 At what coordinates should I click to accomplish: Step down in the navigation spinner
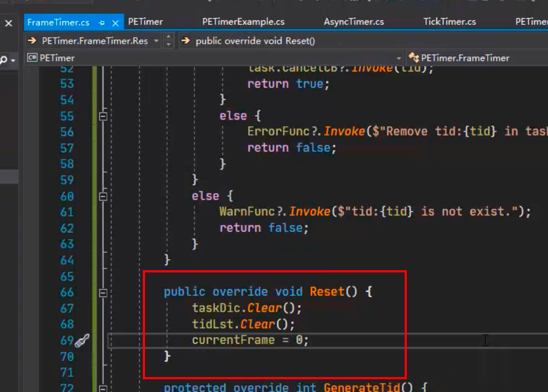tap(168, 44)
